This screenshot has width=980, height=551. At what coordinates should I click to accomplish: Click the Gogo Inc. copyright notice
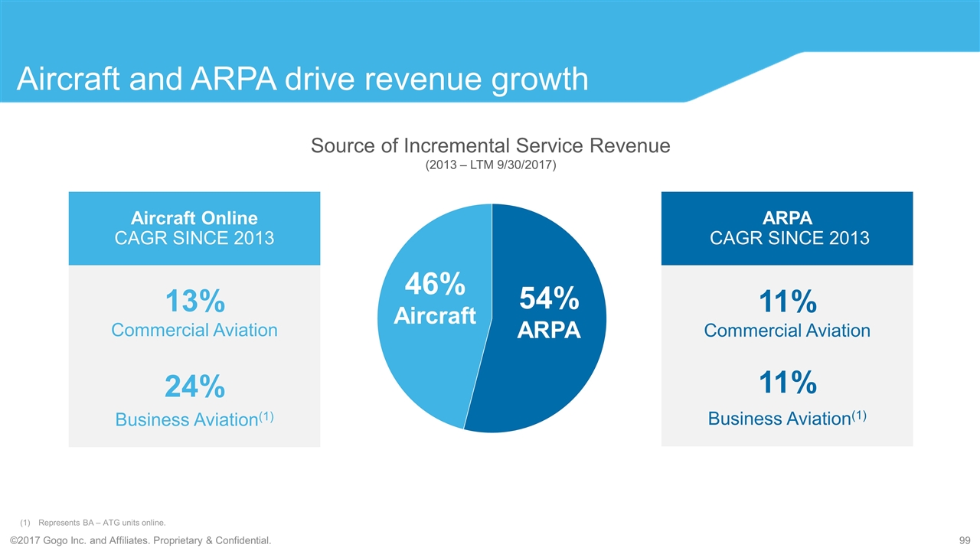pyautogui.click(x=140, y=541)
